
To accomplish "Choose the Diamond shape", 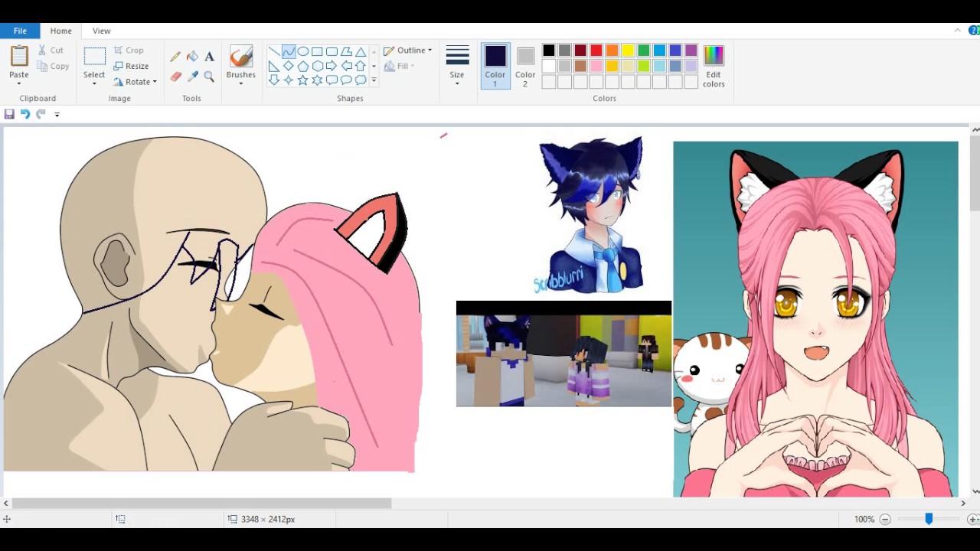I will [x=288, y=66].
